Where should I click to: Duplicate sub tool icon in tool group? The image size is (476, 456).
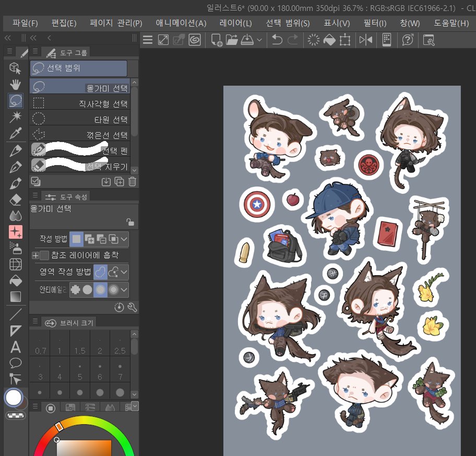pyautogui.click(x=119, y=182)
